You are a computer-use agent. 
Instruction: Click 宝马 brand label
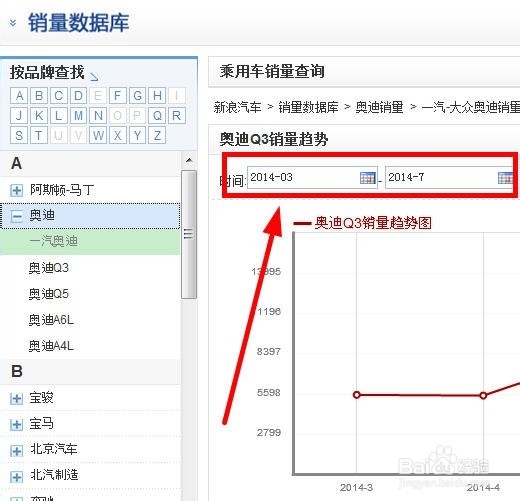pos(42,424)
